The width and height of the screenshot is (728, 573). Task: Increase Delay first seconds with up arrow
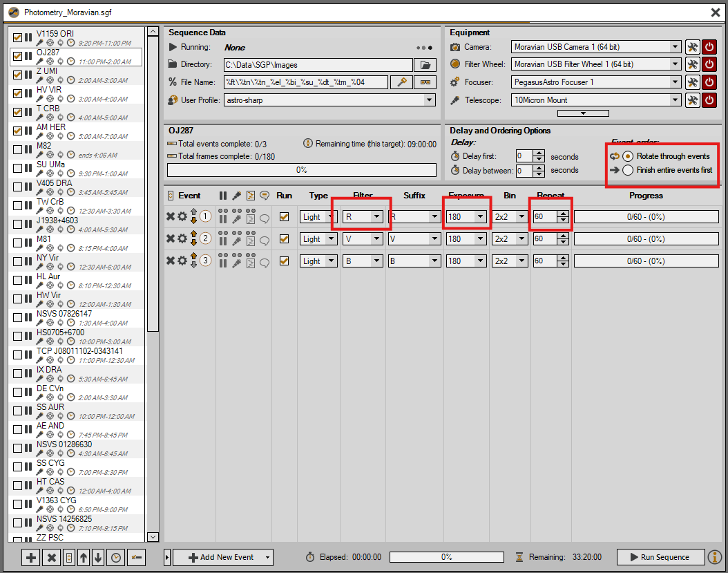point(539,153)
